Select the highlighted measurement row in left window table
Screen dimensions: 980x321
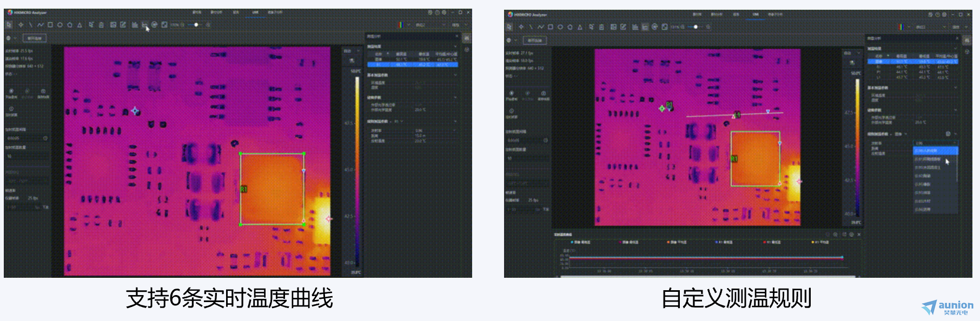[412, 64]
